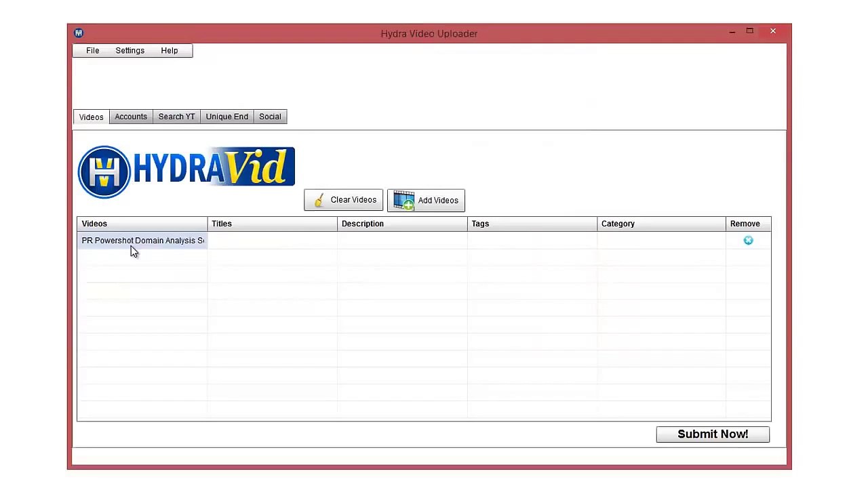Click the Description column header

tap(402, 224)
